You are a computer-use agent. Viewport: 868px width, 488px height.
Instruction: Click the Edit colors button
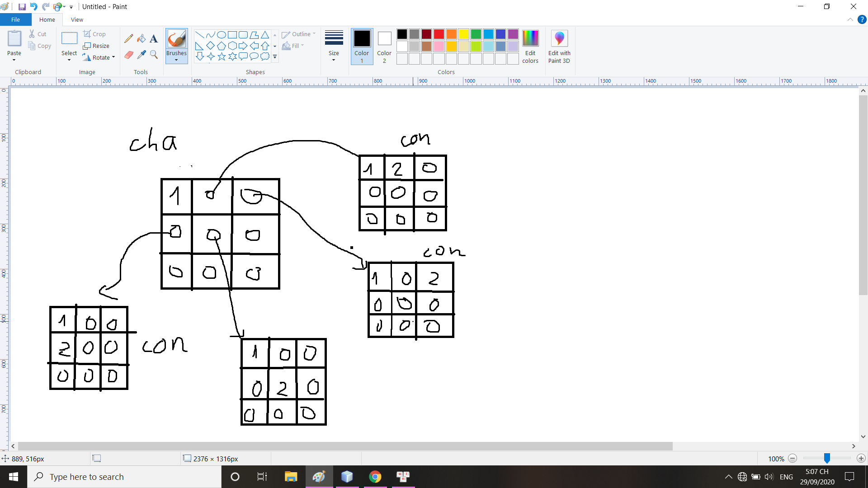pyautogui.click(x=530, y=46)
